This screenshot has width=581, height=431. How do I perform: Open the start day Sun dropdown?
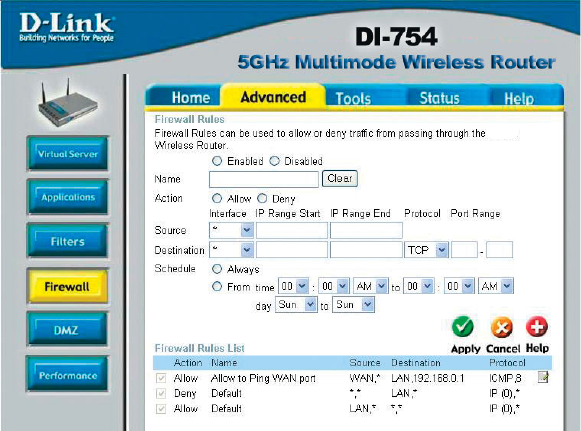click(296, 305)
